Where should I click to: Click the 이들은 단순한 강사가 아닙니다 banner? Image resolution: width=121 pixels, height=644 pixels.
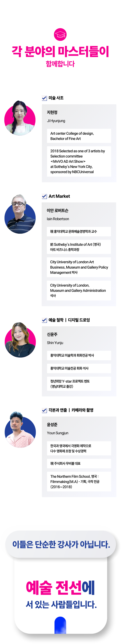point(61,544)
